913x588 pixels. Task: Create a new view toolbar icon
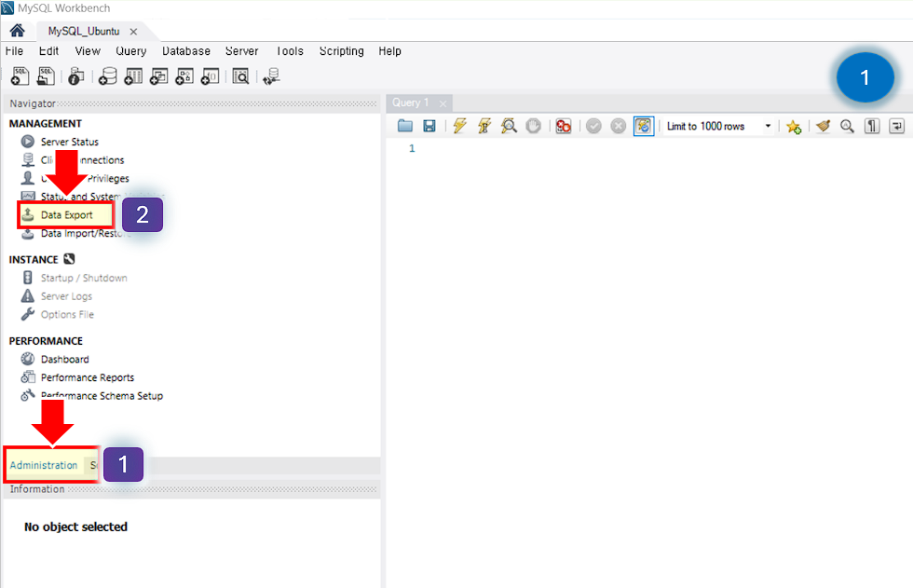[158, 76]
